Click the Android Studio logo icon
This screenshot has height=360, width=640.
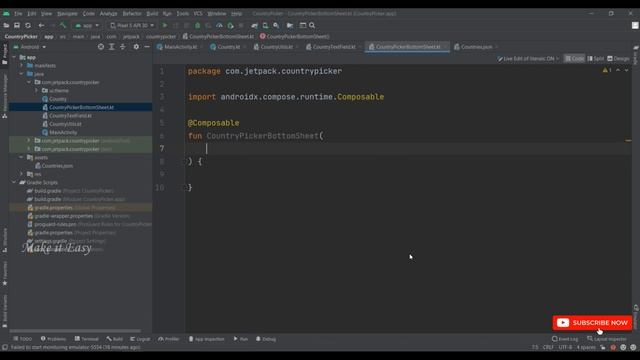click(x=6, y=13)
